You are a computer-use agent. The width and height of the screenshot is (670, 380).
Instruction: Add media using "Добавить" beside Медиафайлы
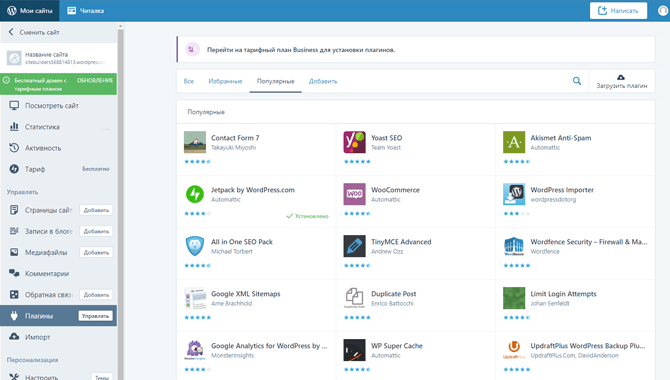[96, 252]
